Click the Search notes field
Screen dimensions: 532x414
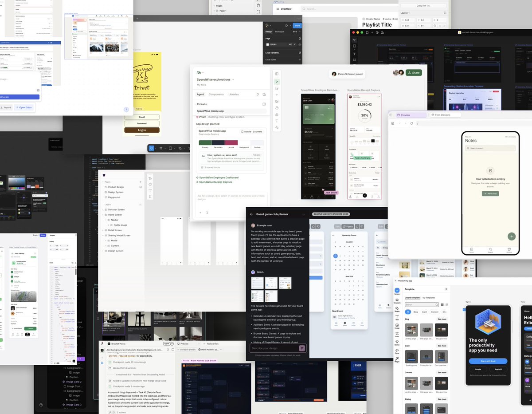490,148
